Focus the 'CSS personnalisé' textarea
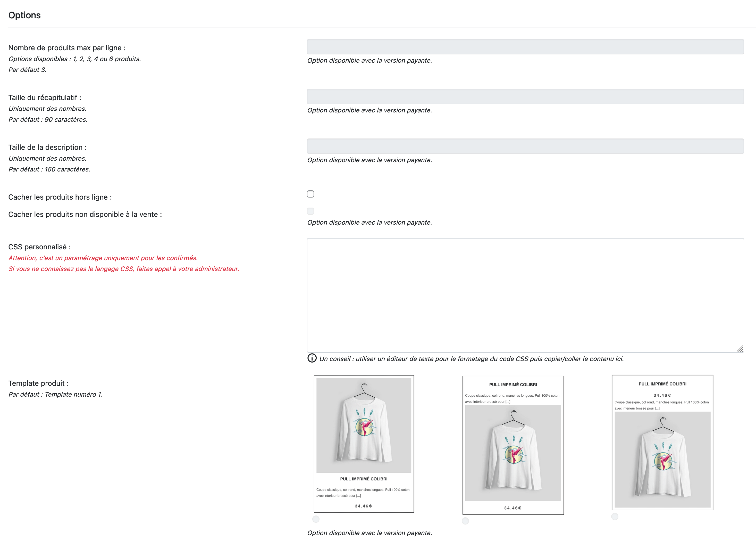This screenshot has width=756, height=540. (525, 295)
